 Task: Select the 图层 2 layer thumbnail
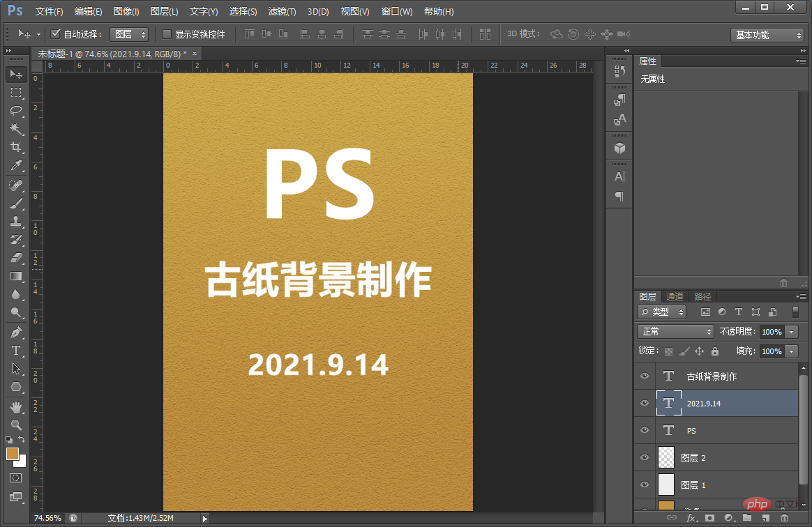click(x=666, y=457)
